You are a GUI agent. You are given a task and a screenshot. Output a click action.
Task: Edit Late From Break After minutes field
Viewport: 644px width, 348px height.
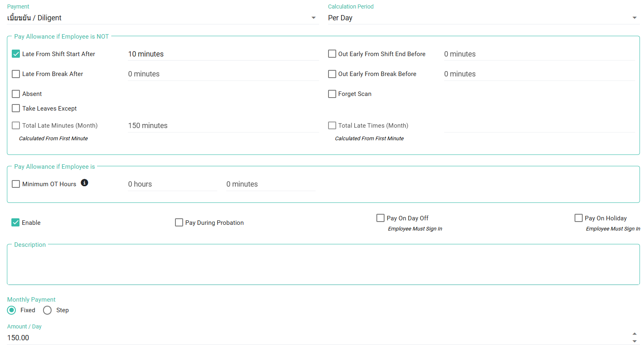[223, 74]
